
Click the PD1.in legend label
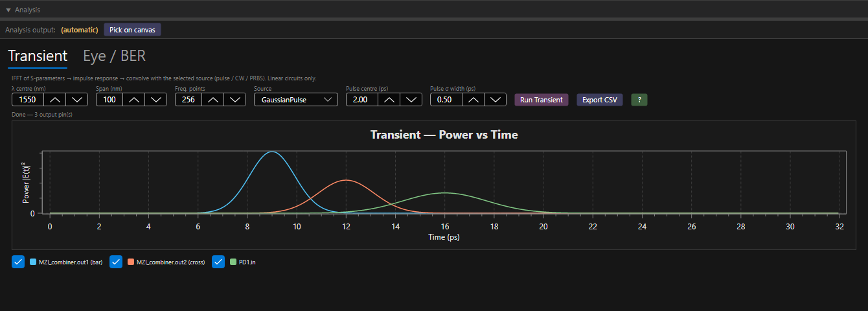tap(247, 262)
